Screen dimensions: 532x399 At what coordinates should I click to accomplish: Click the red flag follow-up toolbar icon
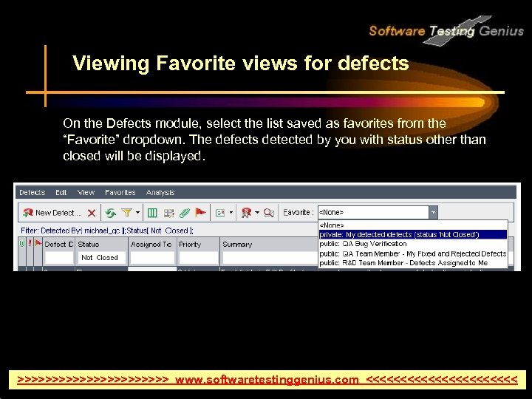click(x=200, y=212)
